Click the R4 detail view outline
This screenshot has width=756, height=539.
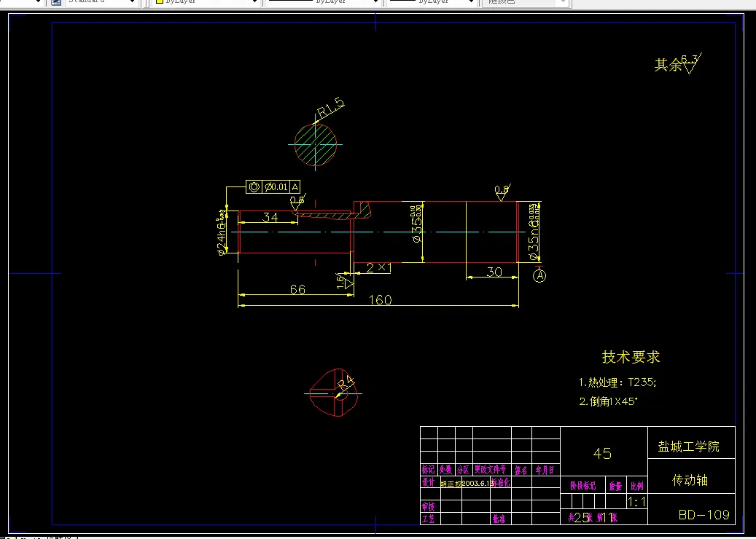click(335, 393)
